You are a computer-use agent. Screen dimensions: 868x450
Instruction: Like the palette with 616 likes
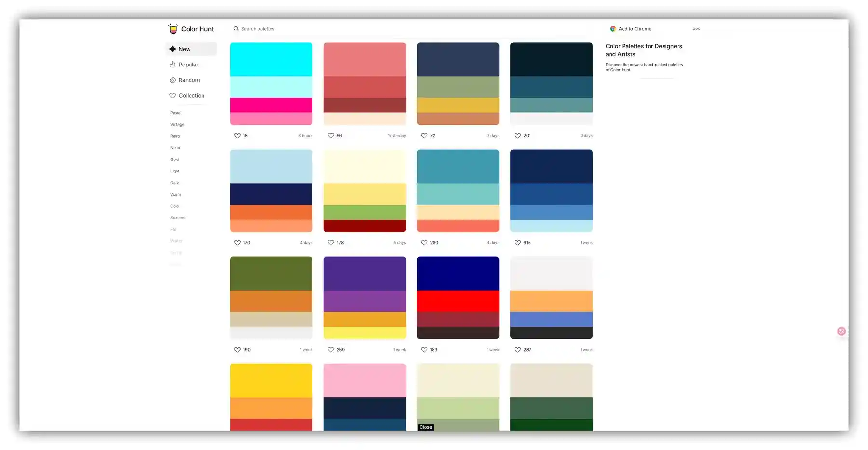(517, 243)
